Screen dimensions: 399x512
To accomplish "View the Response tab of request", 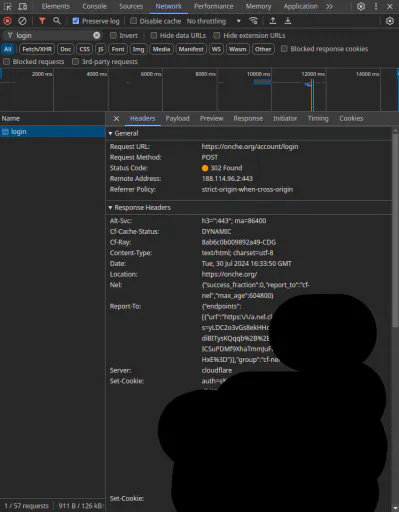I will tap(248, 118).
